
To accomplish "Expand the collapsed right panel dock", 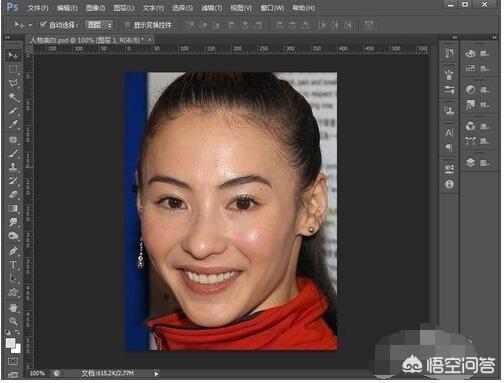I will 455,37.
